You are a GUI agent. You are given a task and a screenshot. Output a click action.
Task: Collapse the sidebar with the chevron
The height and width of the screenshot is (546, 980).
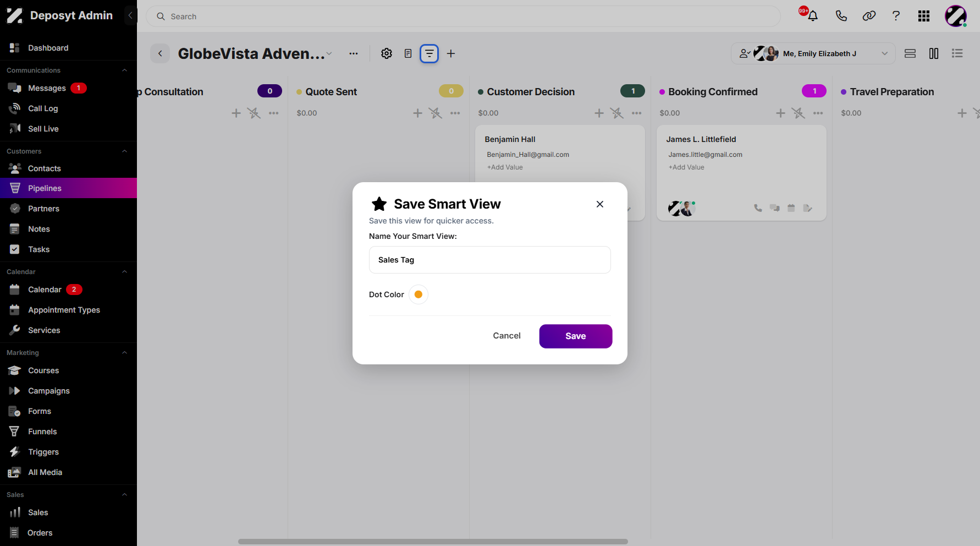click(130, 15)
